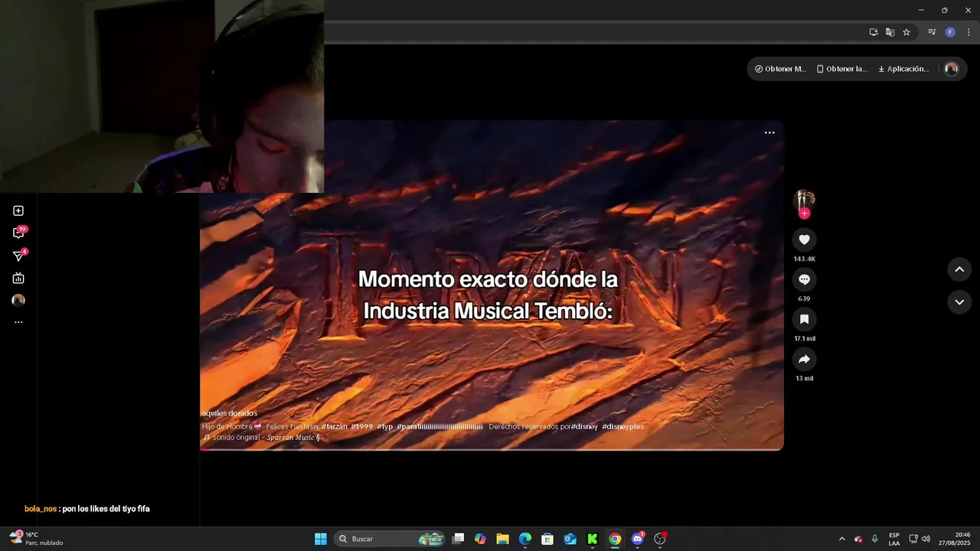Open the Chrome three-dot menu
Viewport: 980px width, 551px height.
(969, 32)
